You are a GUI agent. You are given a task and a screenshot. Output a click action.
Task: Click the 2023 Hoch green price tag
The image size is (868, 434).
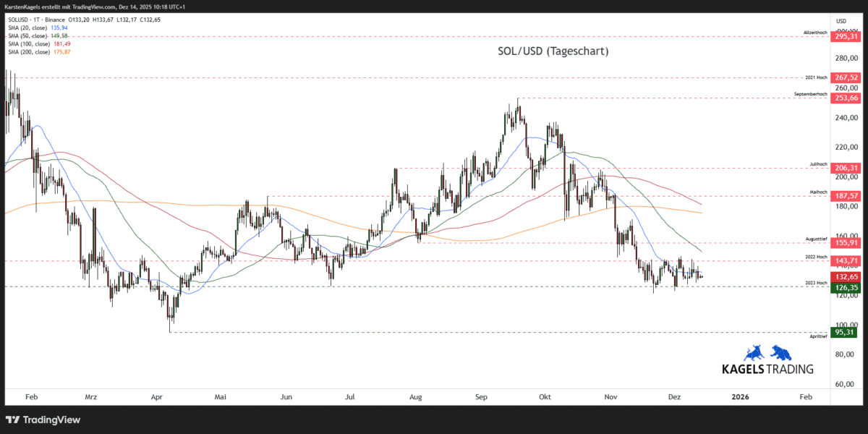tap(845, 287)
